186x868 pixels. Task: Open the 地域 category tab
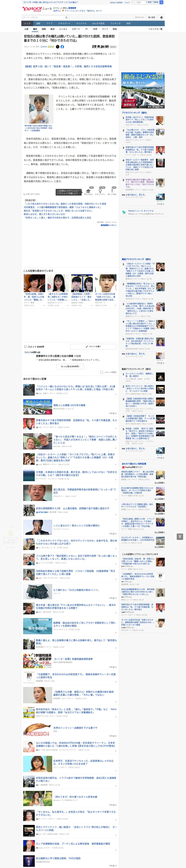pos(114,29)
